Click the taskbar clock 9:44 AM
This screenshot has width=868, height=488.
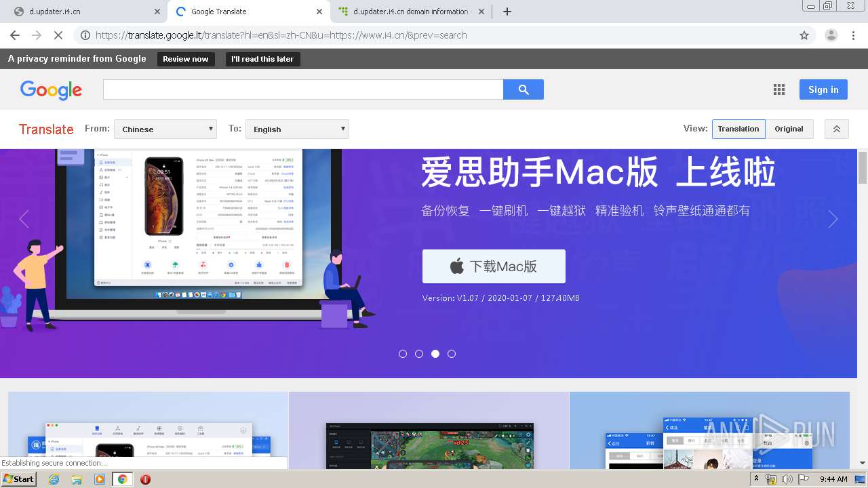(x=833, y=479)
